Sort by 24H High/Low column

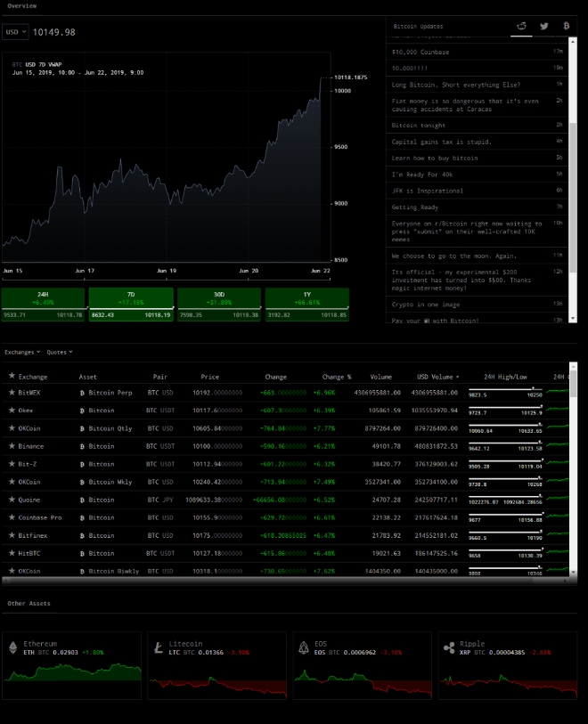click(x=505, y=377)
